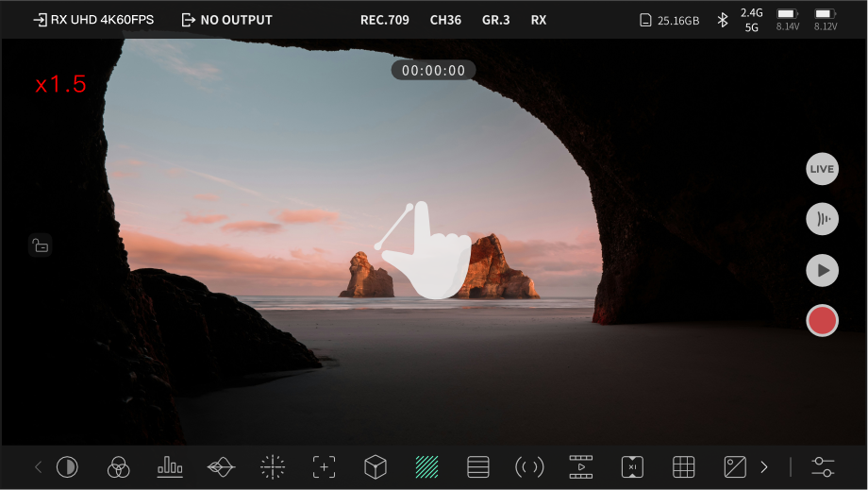The height and width of the screenshot is (490, 868).
Task: Toggle the green zebra stripes tool
Action: tap(426, 467)
